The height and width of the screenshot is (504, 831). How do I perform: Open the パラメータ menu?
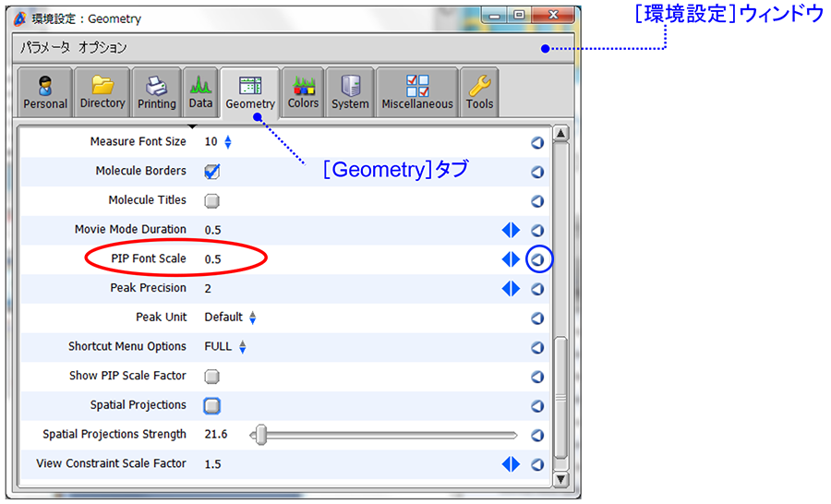(47, 47)
